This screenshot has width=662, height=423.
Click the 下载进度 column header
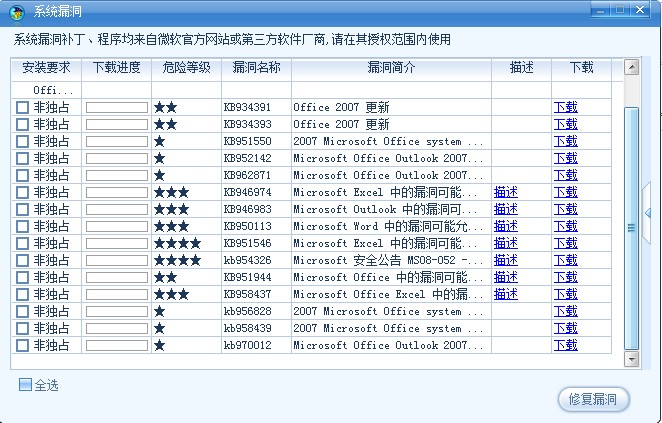point(117,68)
